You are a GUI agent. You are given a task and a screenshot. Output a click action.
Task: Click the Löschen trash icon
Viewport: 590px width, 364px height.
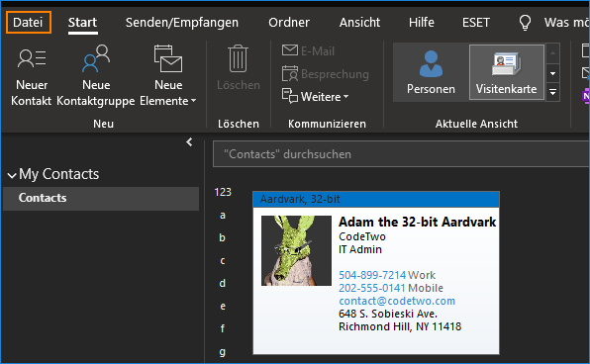coord(239,58)
